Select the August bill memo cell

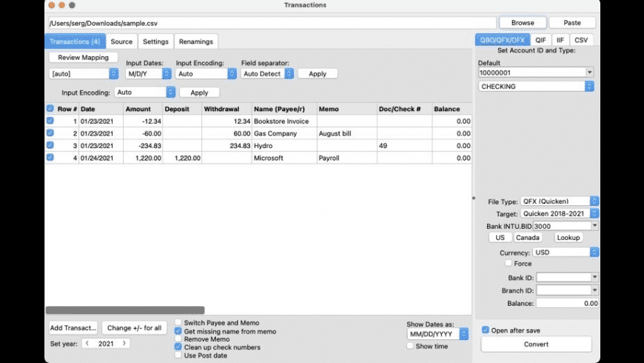coord(347,133)
